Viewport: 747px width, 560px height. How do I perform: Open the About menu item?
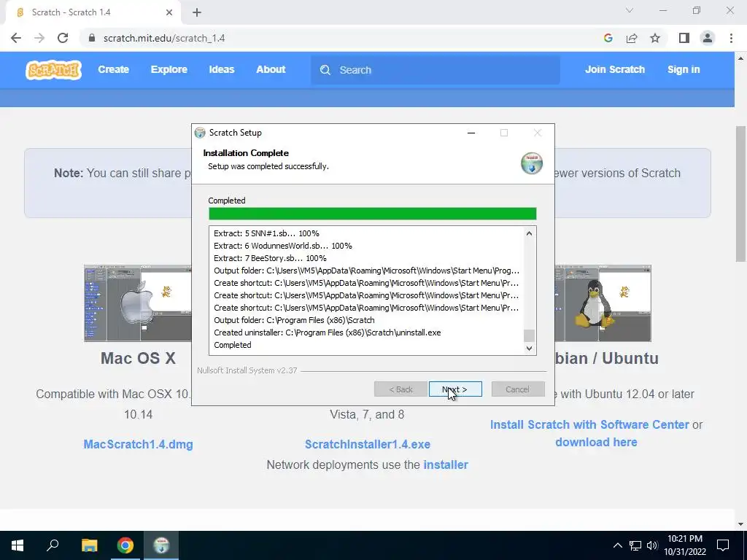(x=271, y=69)
